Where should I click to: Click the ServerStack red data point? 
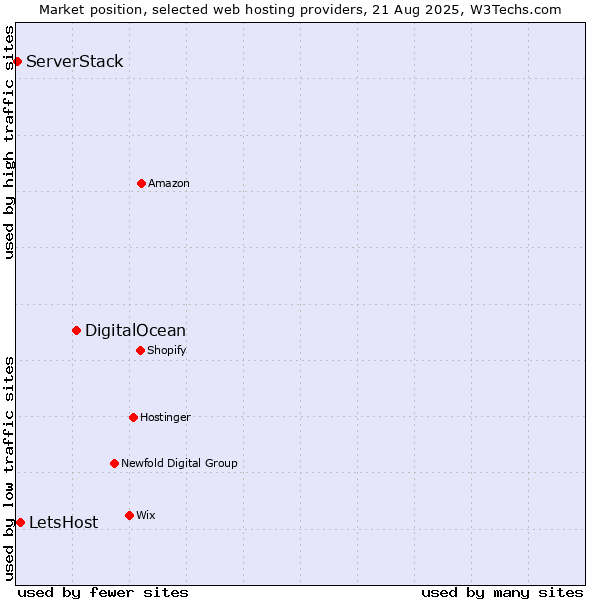pos(17,61)
